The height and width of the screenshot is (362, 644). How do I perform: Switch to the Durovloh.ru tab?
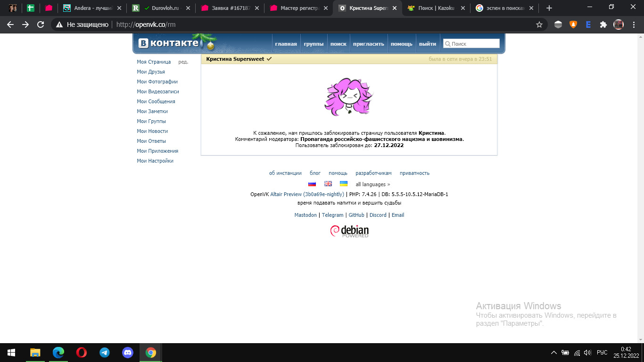click(162, 8)
